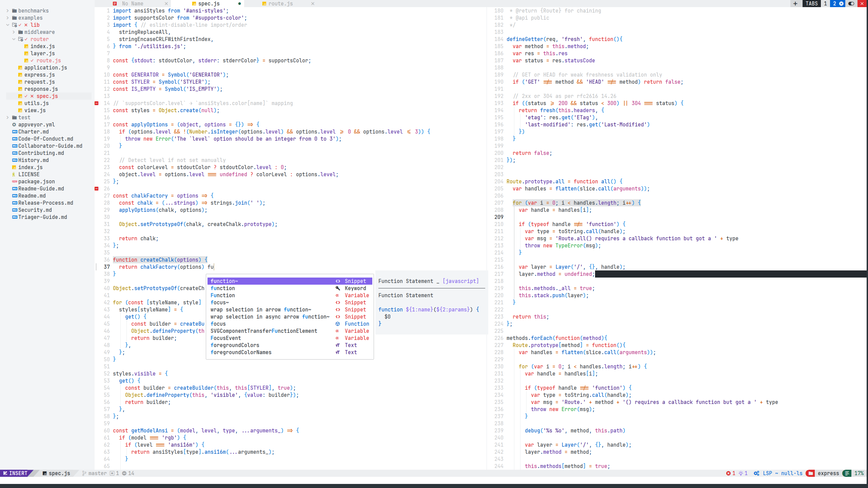
Task: Click the diagnostic sign on line 14
Action: pyautogui.click(x=97, y=103)
